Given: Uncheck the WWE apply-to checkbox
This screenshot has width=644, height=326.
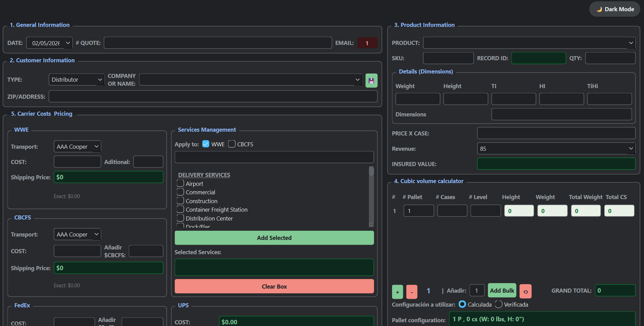Looking at the screenshot, I should point(206,144).
